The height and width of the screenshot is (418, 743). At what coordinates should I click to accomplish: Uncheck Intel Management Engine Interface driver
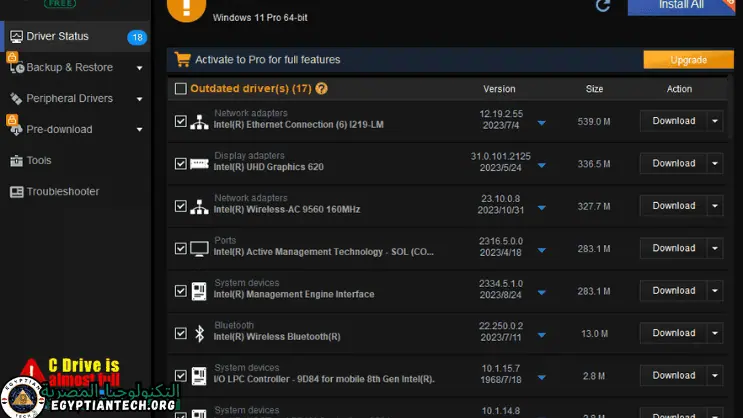pos(181,291)
